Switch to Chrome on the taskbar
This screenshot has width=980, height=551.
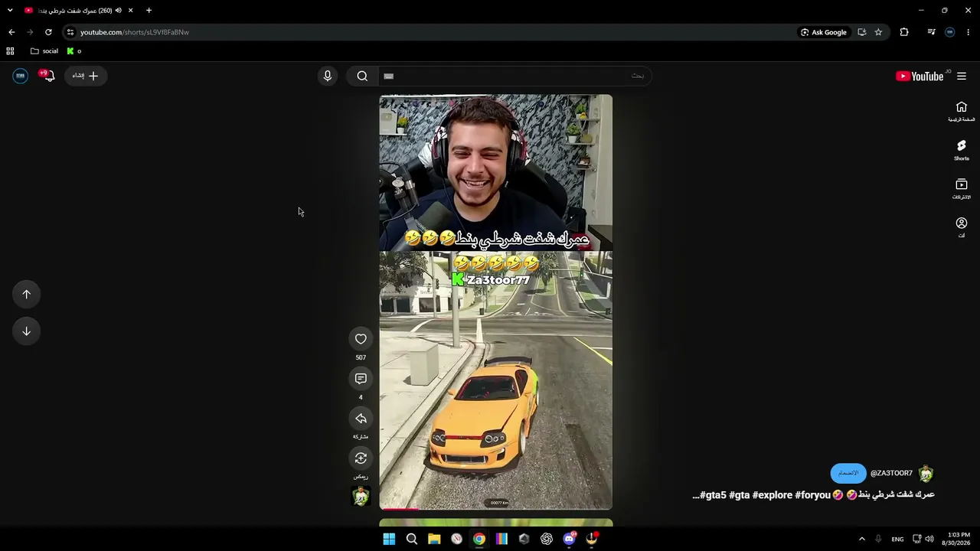[x=479, y=539]
